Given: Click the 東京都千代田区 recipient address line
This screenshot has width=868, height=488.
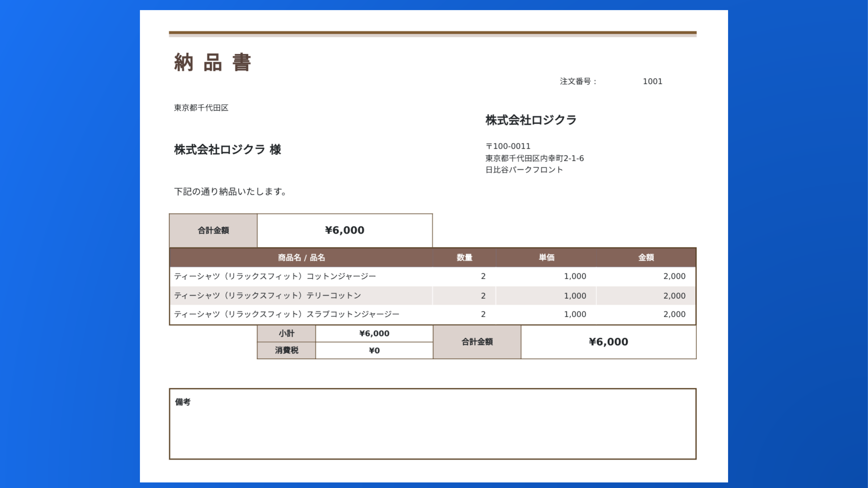Looking at the screenshot, I should tap(201, 108).
